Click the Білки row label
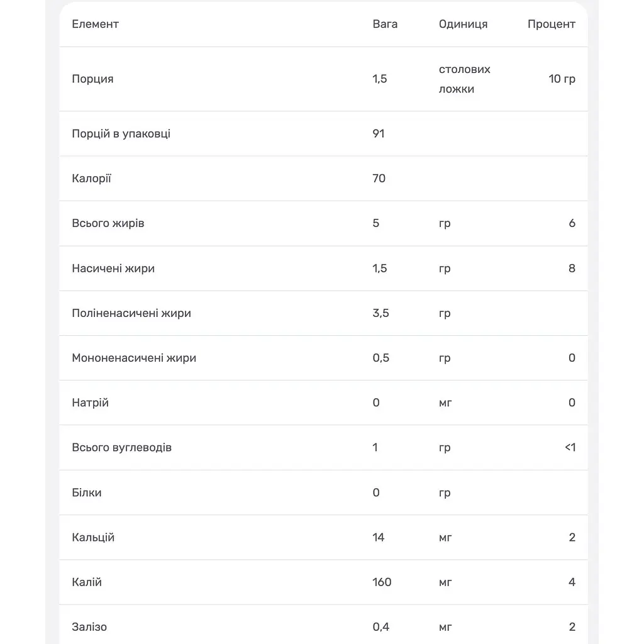 point(86,492)
